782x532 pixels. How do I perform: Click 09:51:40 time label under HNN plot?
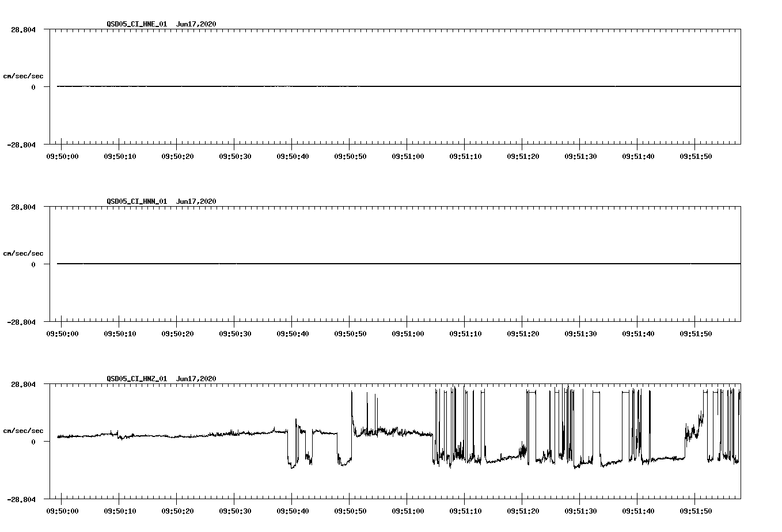[x=638, y=333]
